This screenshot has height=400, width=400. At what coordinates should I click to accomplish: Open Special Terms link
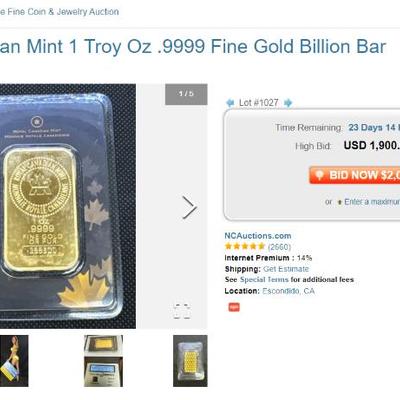point(264,280)
